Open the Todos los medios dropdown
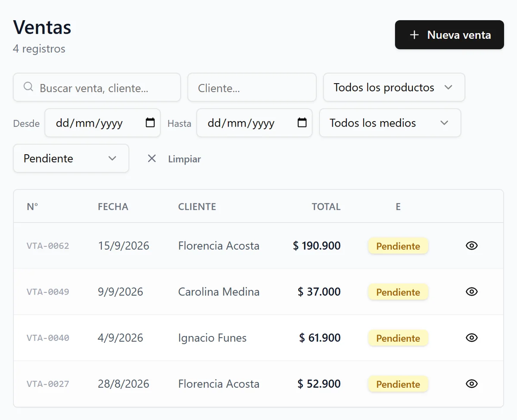The width and height of the screenshot is (517, 420). point(390,123)
